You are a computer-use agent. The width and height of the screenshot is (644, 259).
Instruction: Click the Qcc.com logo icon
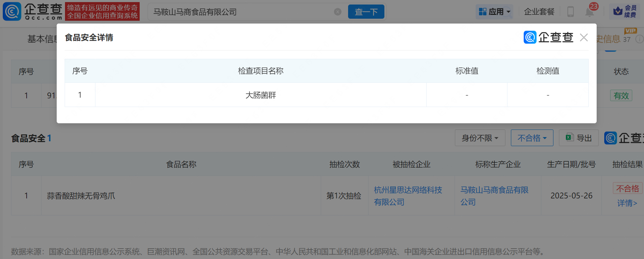(x=12, y=11)
